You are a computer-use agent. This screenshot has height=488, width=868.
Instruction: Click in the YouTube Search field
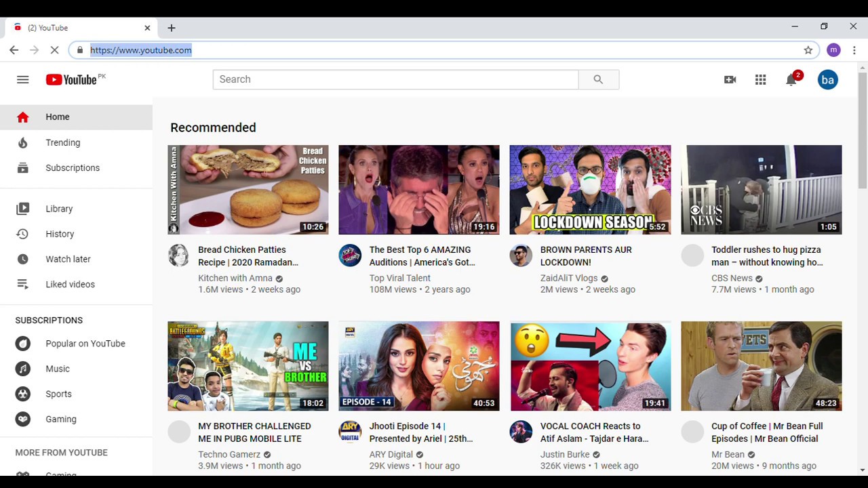(x=395, y=79)
